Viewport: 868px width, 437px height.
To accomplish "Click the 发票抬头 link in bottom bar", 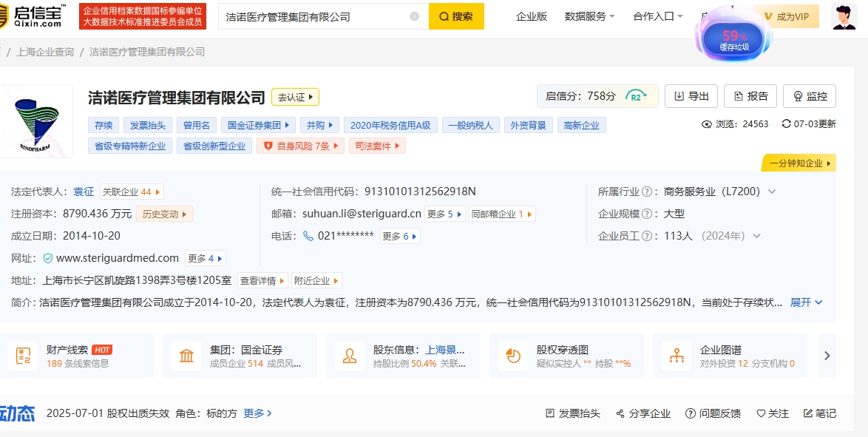I will coord(572,414).
